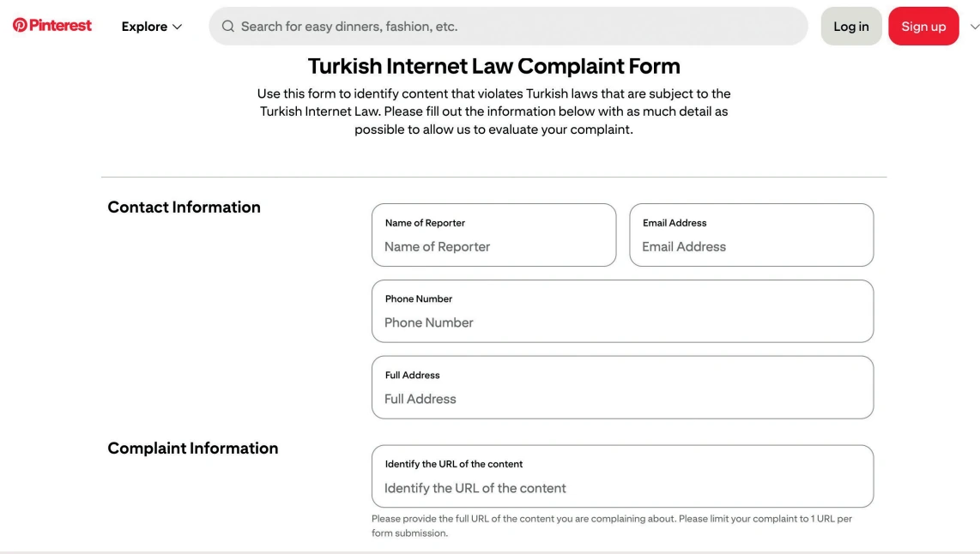The height and width of the screenshot is (554, 980).
Task: Click the Log in button
Action: (851, 27)
